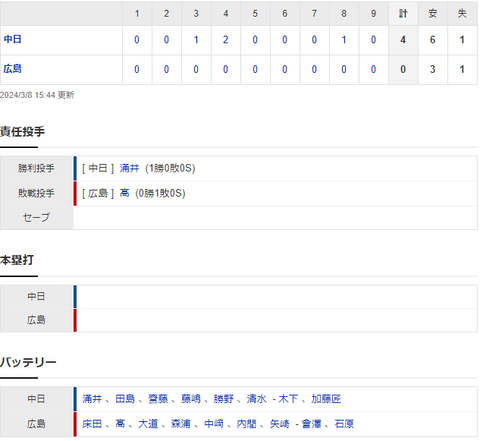Click winning pitcher 涌井 link

[x=129, y=168]
